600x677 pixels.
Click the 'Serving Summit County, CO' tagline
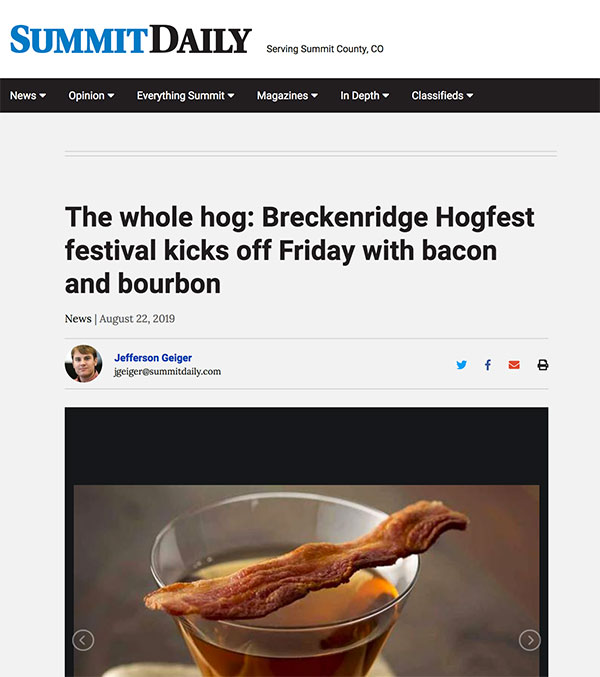pos(325,49)
